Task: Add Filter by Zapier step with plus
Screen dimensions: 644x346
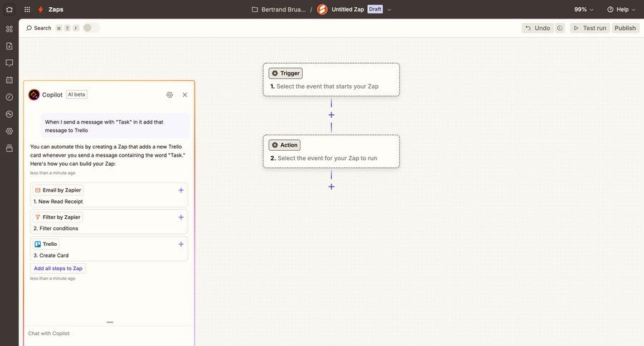Action: click(181, 217)
